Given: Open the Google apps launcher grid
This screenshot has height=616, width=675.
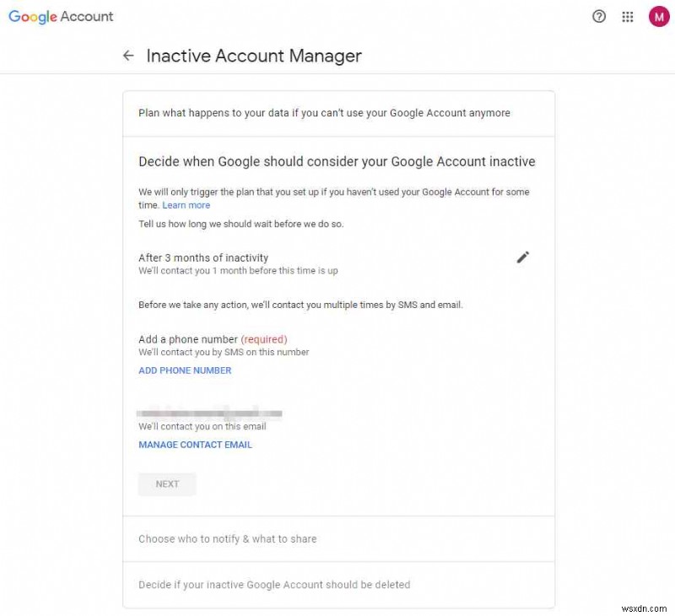Looking at the screenshot, I should pos(628,16).
